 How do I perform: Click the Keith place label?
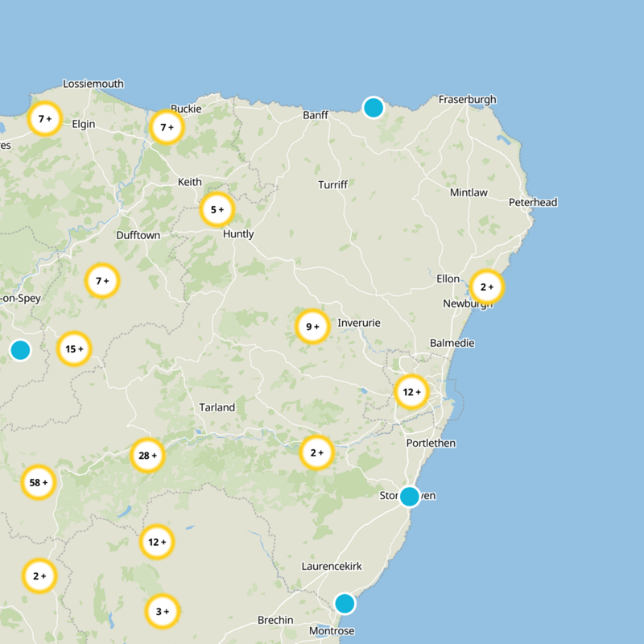[190, 182]
